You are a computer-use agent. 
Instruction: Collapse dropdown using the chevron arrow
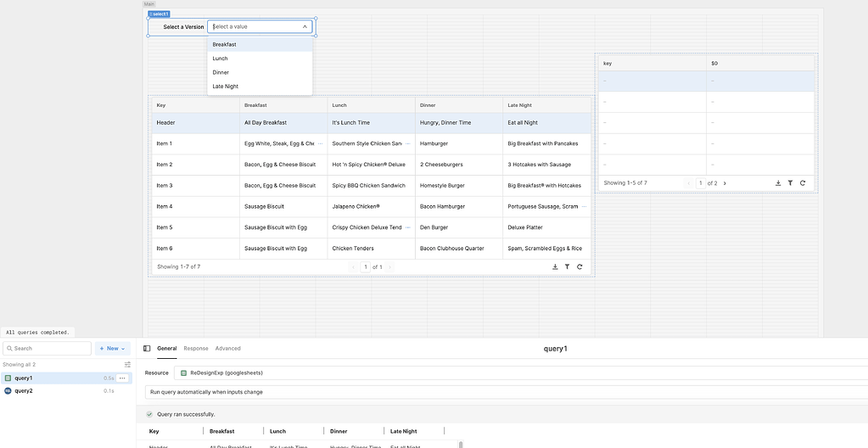[x=305, y=26]
